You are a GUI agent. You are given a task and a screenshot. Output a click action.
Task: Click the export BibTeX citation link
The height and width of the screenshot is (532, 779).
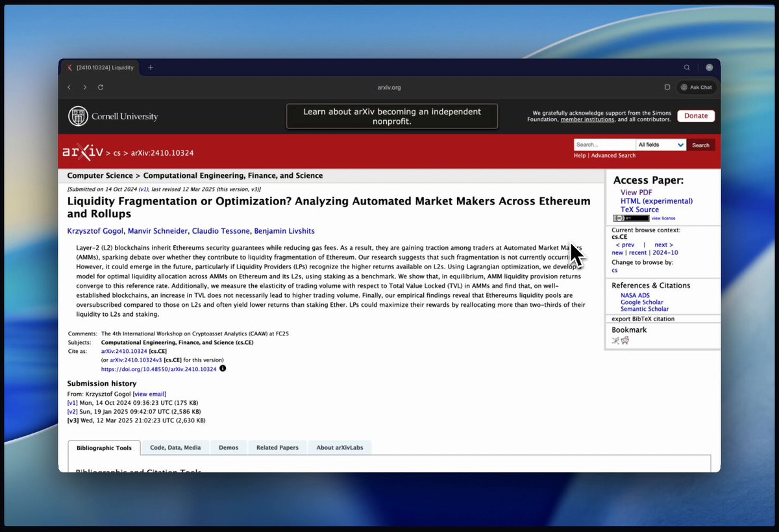(643, 319)
